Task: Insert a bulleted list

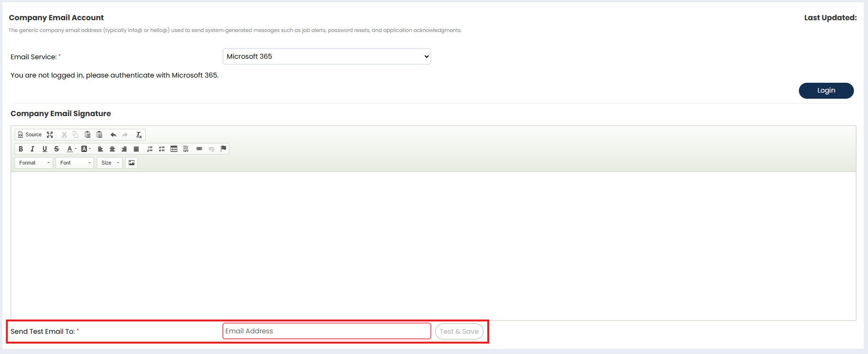Action: pos(162,149)
